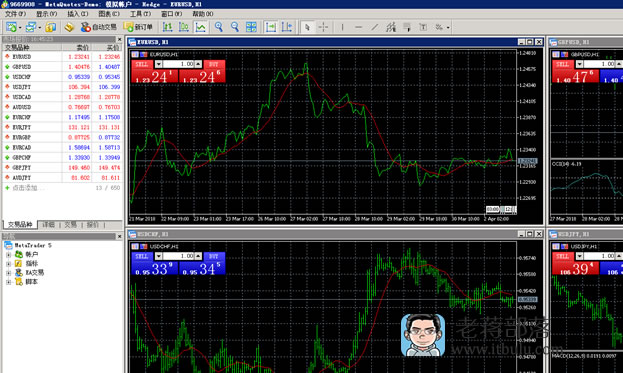Click 点击添加 add symbol row

(62, 188)
